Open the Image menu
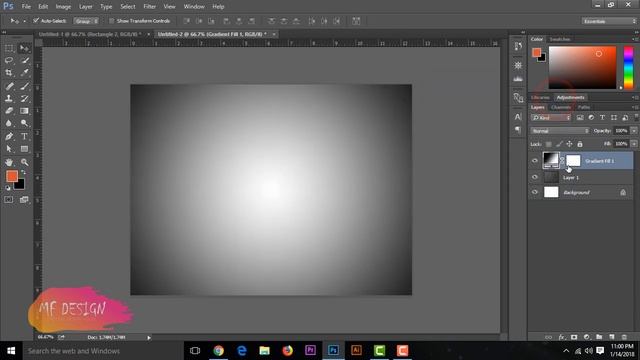The image size is (640, 360). point(63,7)
